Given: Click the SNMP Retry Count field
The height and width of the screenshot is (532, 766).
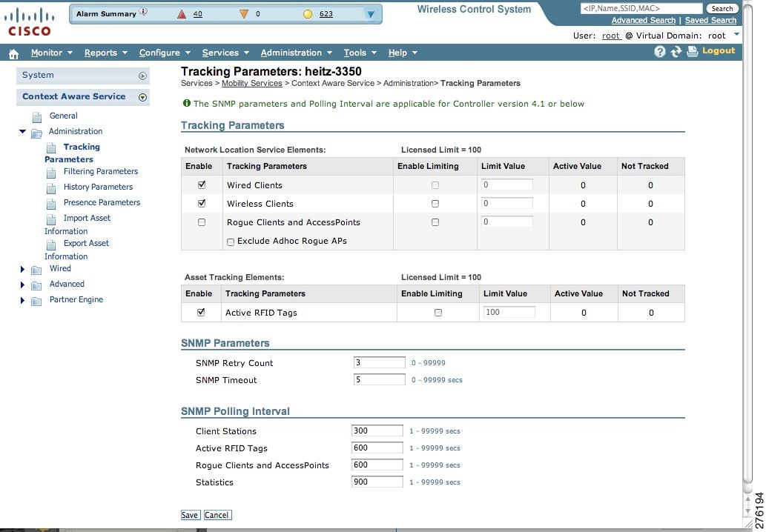Looking at the screenshot, I should pyautogui.click(x=379, y=362).
